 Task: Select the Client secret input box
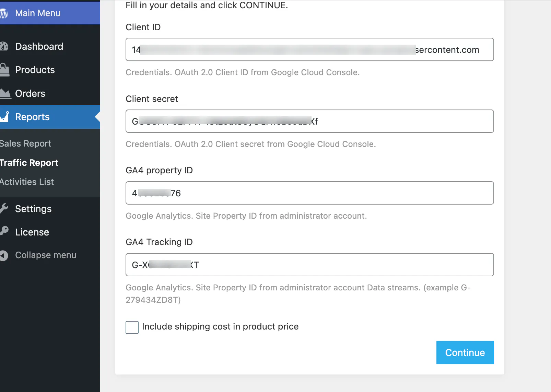click(x=309, y=121)
